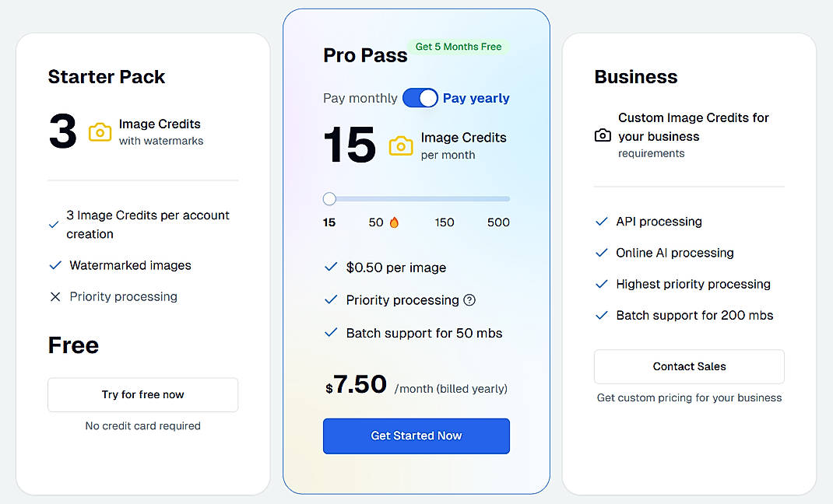Viewport: 833px width, 504px height.
Task: Click Contact Sales for custom pricing
Action: click(688, 366)
